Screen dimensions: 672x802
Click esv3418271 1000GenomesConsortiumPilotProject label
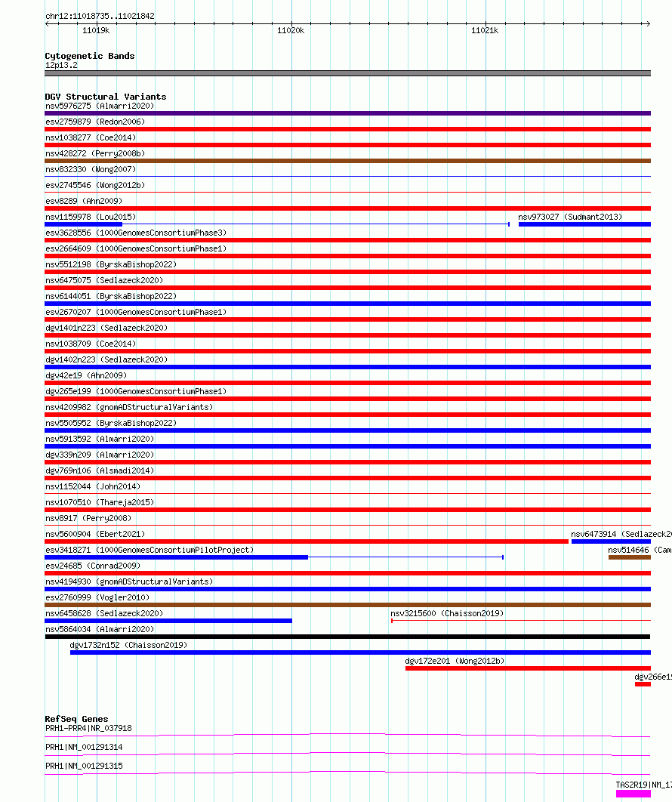point(150,550)
